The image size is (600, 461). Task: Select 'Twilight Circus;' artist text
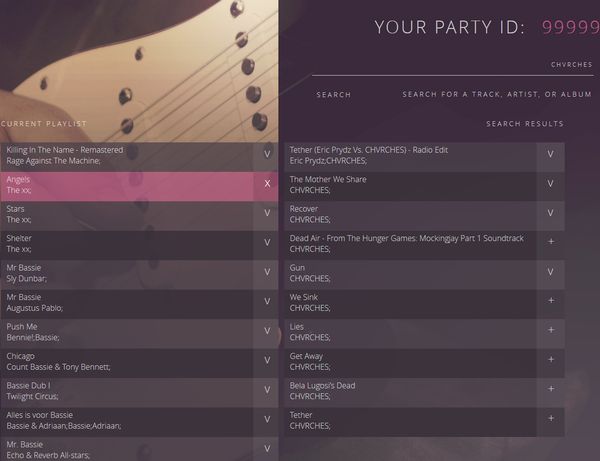coord(32,397)
